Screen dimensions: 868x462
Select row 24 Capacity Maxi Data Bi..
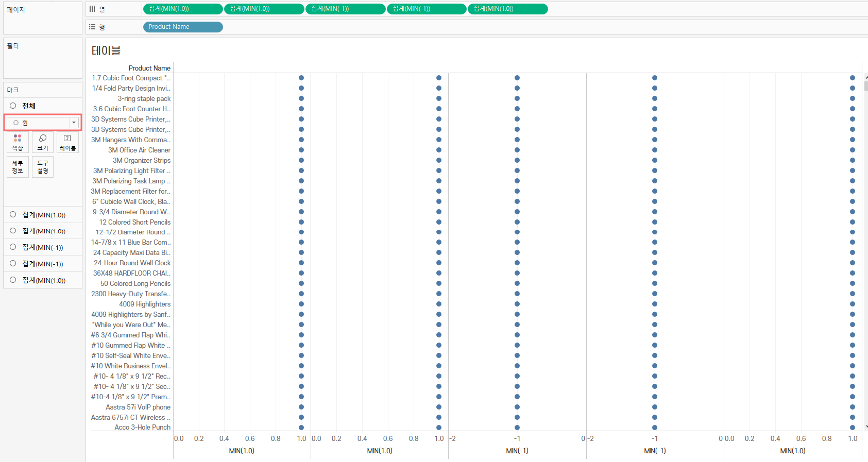tap(132, 253)
